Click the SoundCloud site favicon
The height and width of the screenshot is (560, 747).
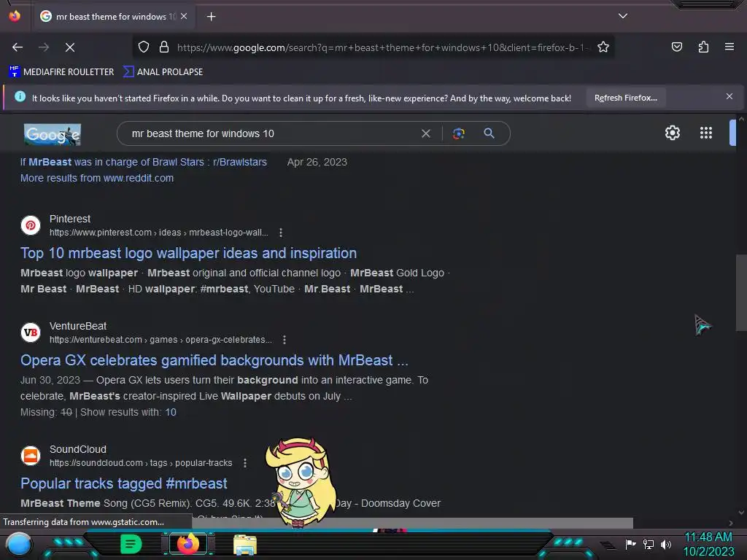31,456
